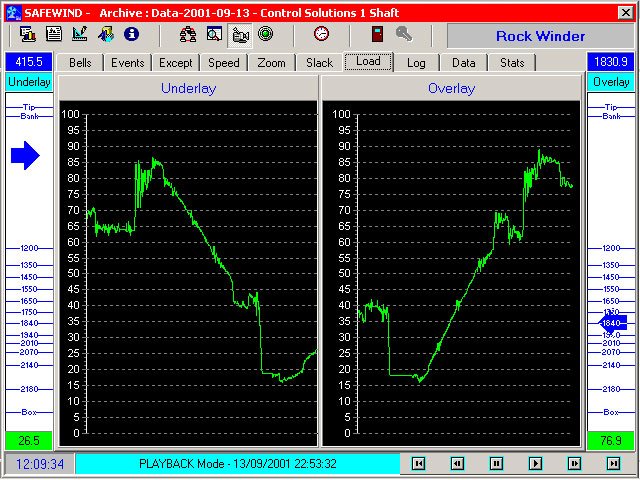Switch to the Bells tab
Screen dimensions: 640x480
point(80,63)
